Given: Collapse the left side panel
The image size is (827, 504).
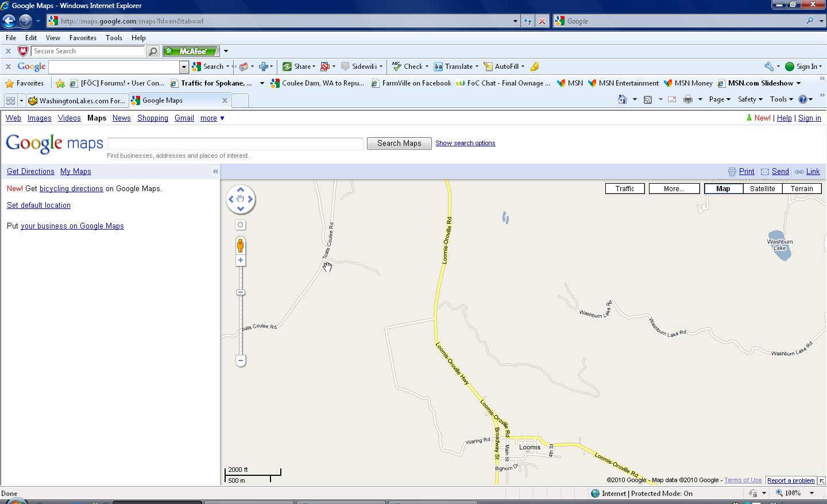Looking at the screenshot, I should coord(215,171).
